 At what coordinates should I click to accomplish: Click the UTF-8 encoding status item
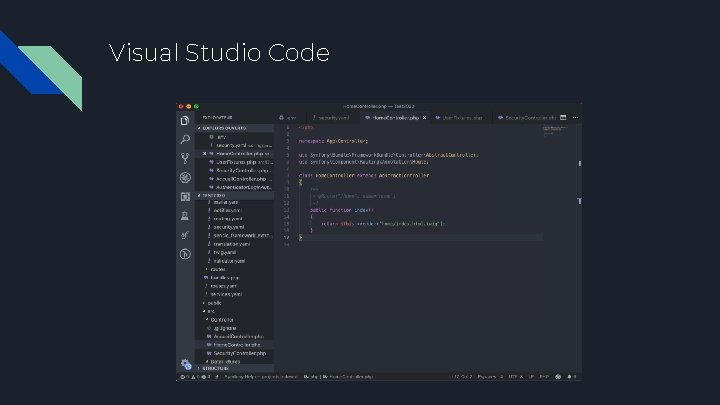point(515,377)
